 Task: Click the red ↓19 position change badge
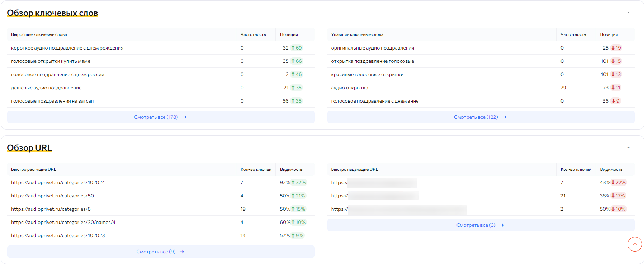[616, 48]
